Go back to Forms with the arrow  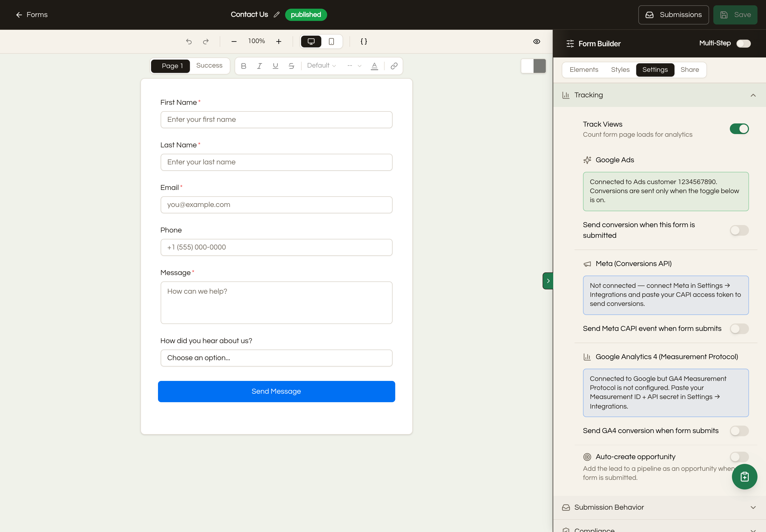(19, 15)
